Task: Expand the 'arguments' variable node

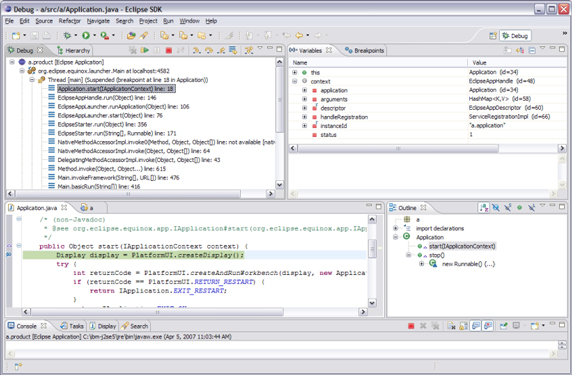Action: coord(305,99)
